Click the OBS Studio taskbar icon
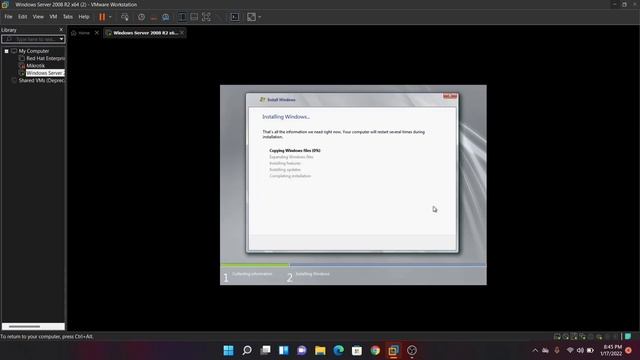This screenshot has height=360, width=640. click(412, 350)
